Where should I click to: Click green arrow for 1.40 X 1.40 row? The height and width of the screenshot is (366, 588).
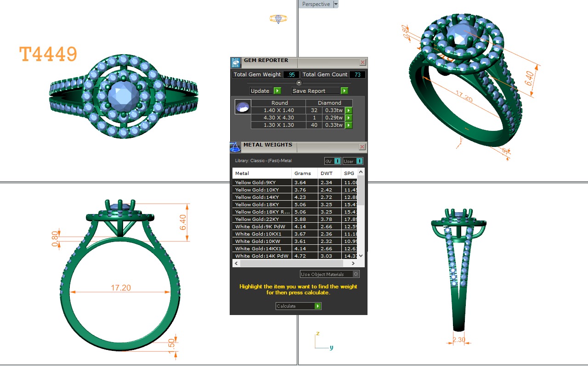click(349, 111)
